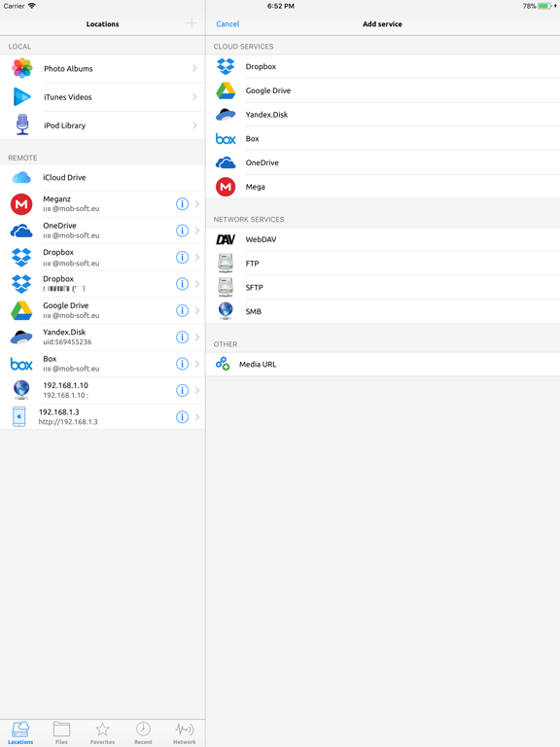Viewport: 560px width, 747px height.
Task: Open Box via its row chevron
Action: pyautogui.click(x=196, y=364)
